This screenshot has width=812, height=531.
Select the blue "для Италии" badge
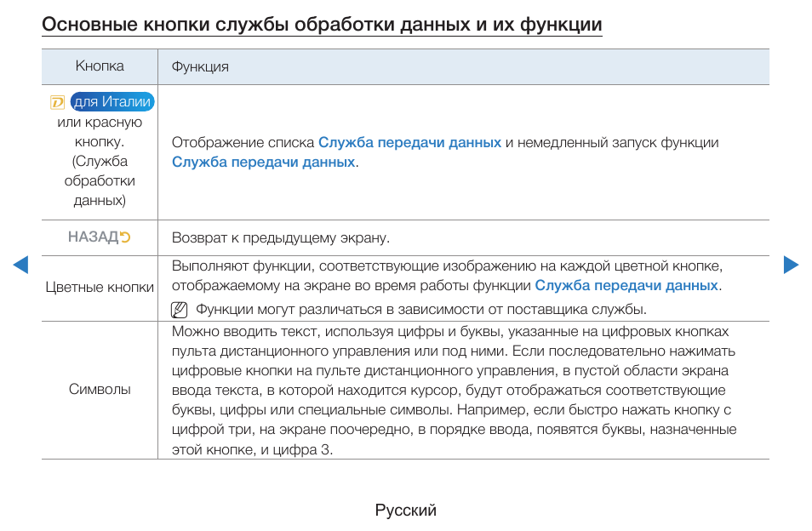pos(111,100)
